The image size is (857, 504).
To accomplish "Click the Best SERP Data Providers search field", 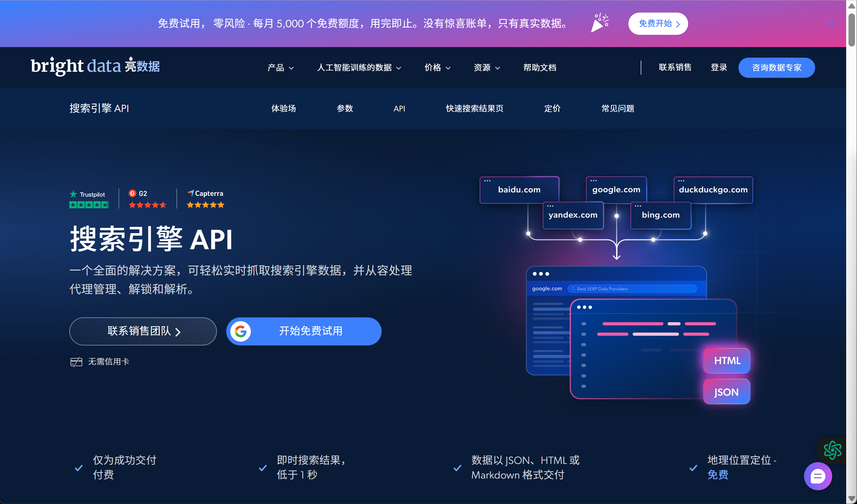I will [x=632, y=289].
